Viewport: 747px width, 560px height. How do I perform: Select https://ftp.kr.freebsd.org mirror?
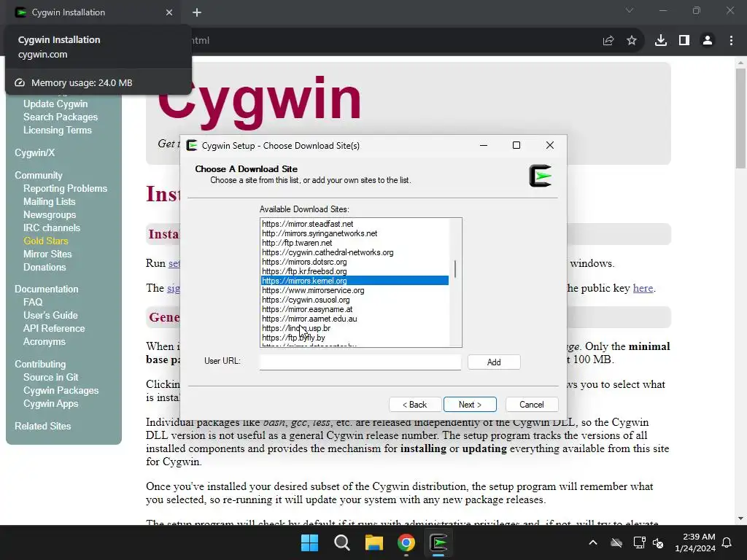[x=355, y=271]
